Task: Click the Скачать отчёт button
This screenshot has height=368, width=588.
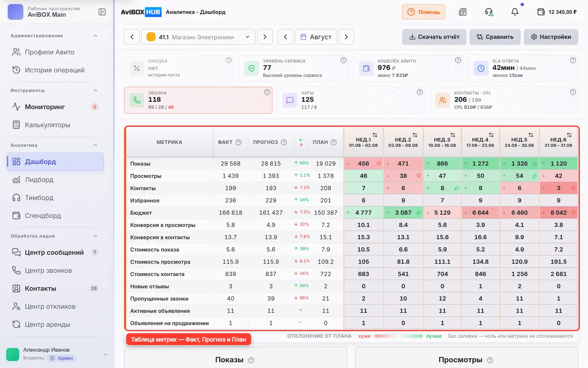Action: (x=434, y=37)
